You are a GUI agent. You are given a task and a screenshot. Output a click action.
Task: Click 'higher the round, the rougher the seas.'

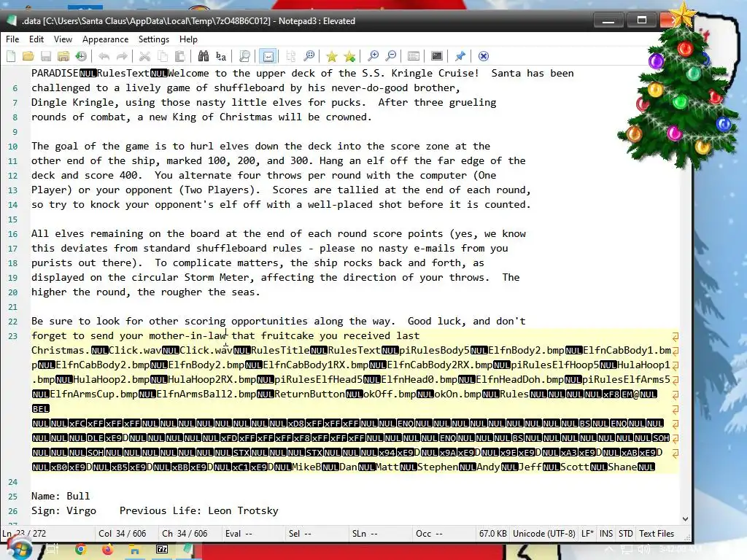click(146, 292)
